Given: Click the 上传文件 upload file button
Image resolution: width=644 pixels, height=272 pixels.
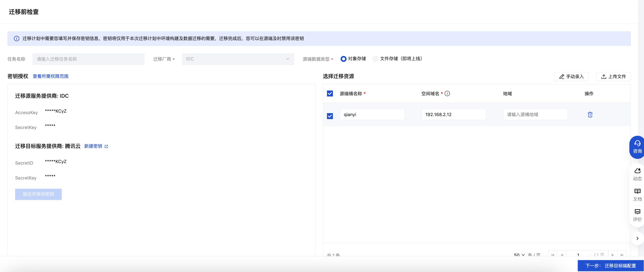Looking at the screenshot, I should pos(613,77).
